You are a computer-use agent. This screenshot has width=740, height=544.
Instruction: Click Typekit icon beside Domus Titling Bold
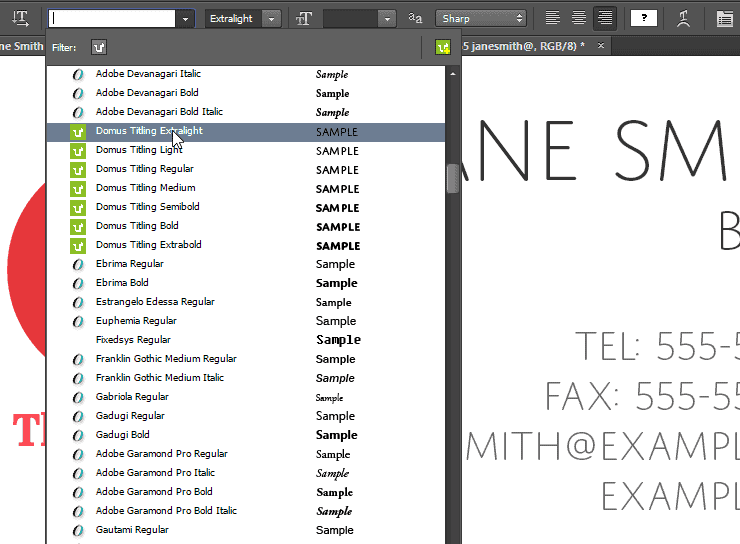(78, 227)
